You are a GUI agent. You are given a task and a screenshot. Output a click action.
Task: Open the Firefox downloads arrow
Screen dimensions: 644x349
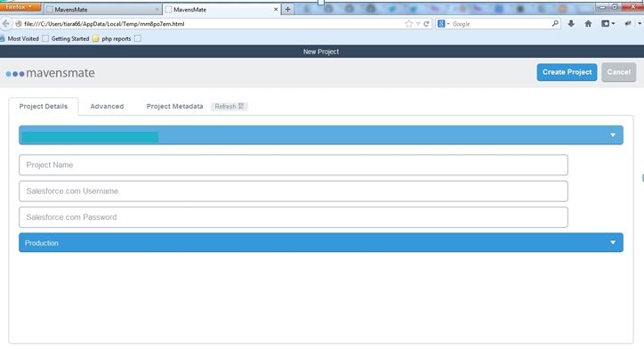point(571,24)
